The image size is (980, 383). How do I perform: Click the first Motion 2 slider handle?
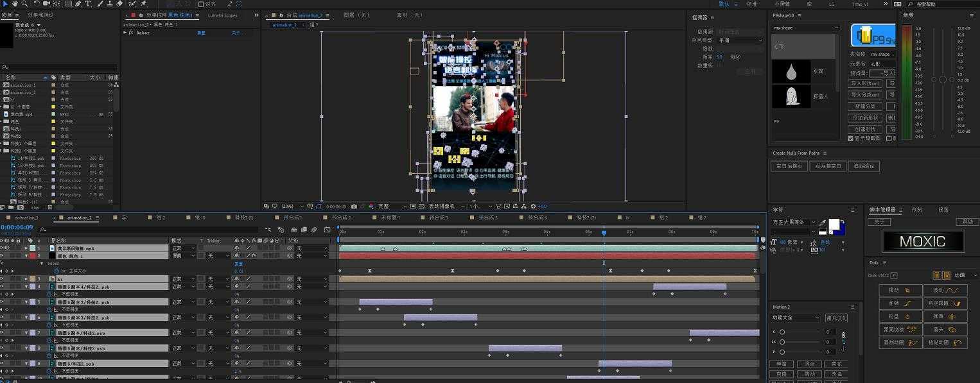pos(782,332)
